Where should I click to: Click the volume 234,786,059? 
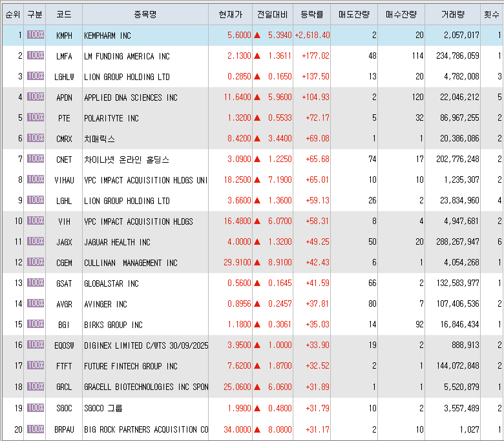[x=457, y=56]
